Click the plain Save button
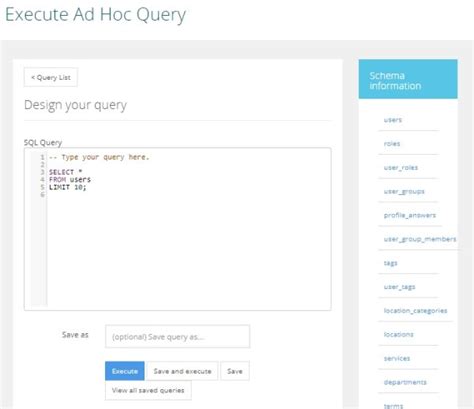This screenshot has height=409, width=474. (235, 371)
